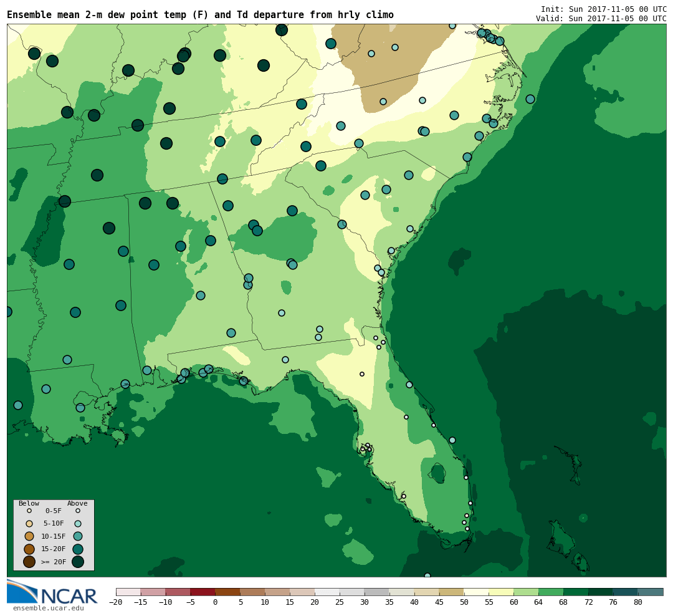The width and height of the screenshot is (673, 616).
Task: Click the colorbar swatch between -20 and -15
Action: 128,592
